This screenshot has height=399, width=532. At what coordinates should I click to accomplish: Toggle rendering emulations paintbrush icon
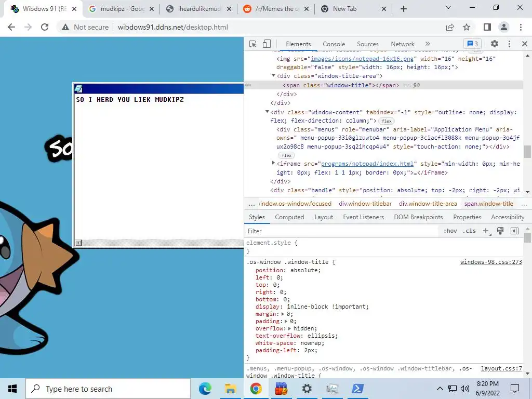[500, 231]
